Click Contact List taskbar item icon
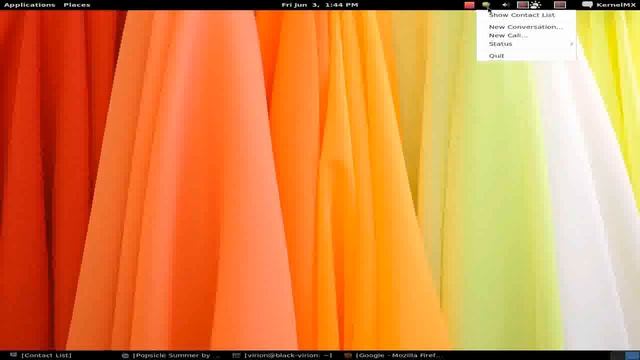Image resolution: width=640 pixels, height=360 pixels. [x=13, y=356]
